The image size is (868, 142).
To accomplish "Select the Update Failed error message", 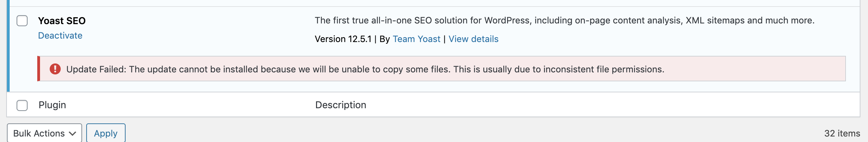I will [x=365, y=69].
